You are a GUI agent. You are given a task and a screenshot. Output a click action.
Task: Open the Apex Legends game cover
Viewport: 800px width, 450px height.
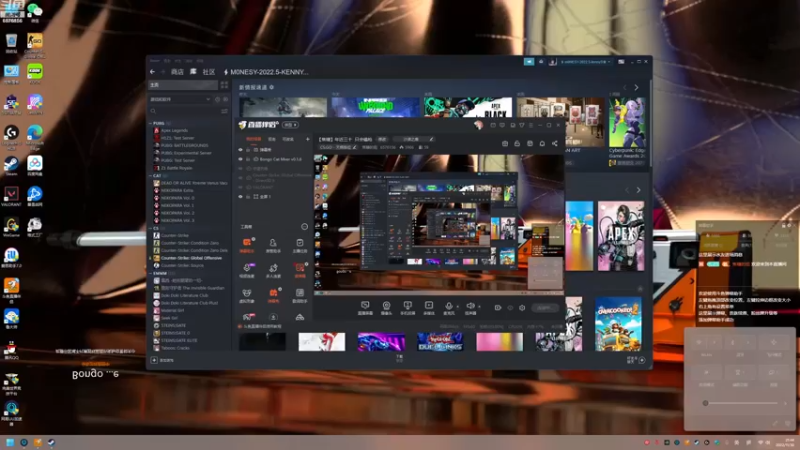click(621, 236)
